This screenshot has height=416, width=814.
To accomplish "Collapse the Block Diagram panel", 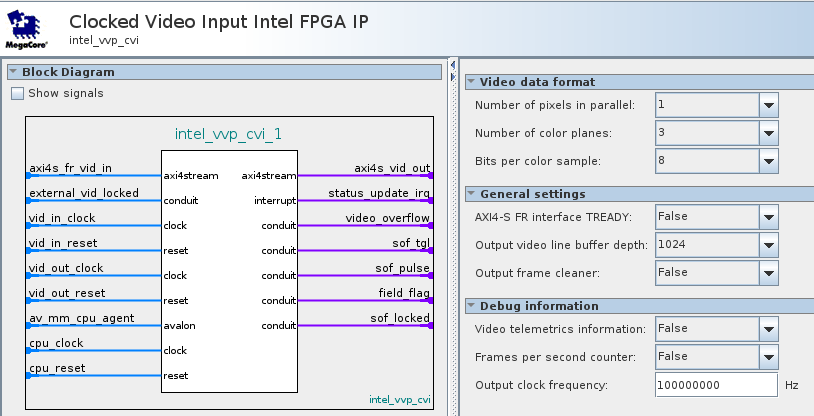I will coord(13,72).
